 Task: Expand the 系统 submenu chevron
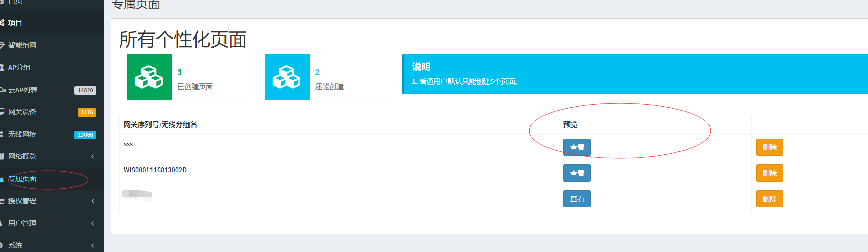[x=93, y=246]
